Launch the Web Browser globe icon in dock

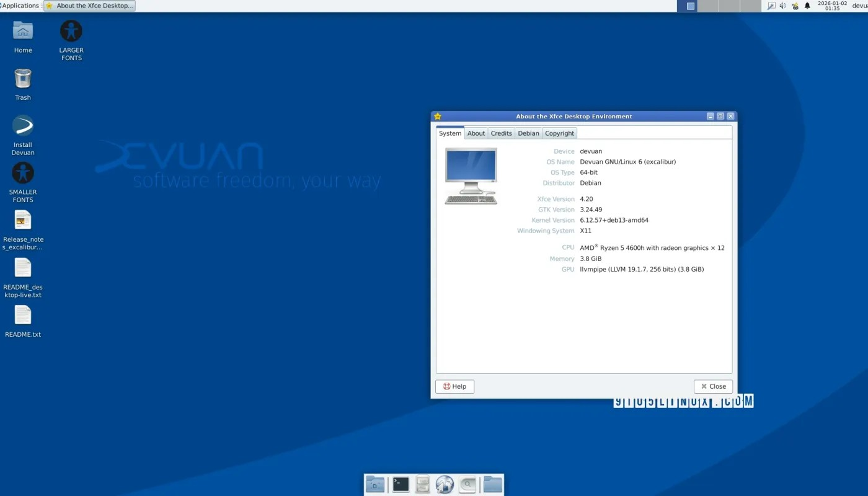pyautogui.click(x=445, y=484)
